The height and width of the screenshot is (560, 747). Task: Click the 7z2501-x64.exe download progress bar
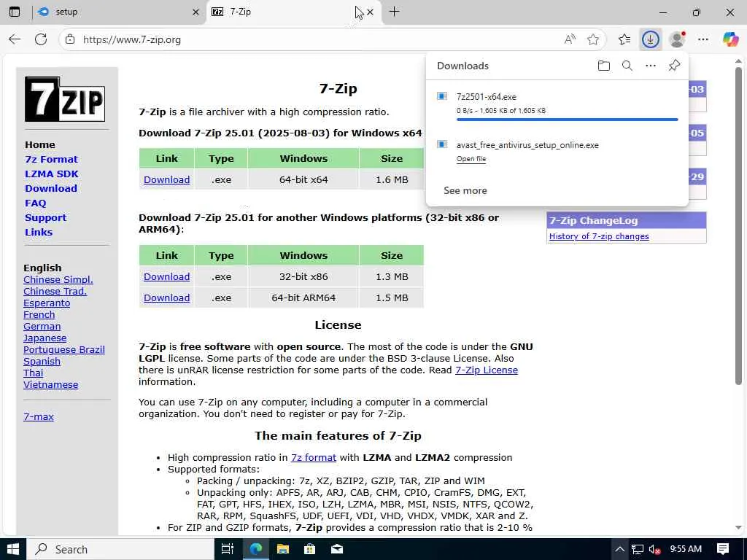click(x=567, y=120)
